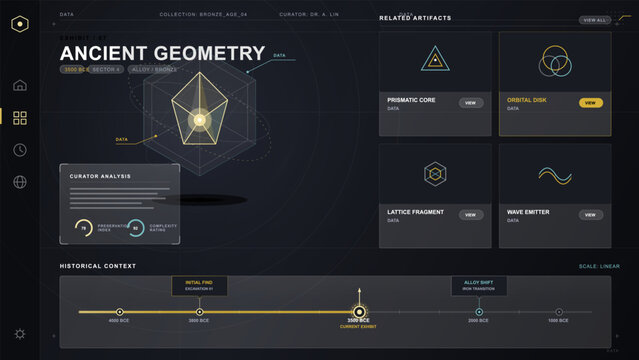Select the Alloy / Bronze tag pill
Screen dimensions: 639x360
click(x=154, y=69)
